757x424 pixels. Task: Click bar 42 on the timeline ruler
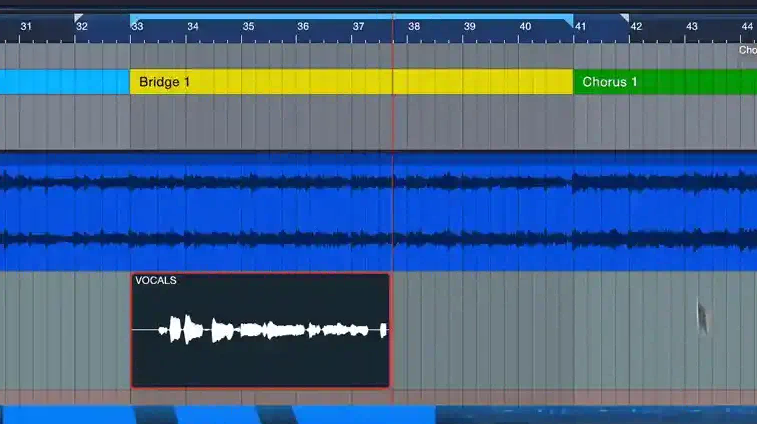[x=636, y=27]
